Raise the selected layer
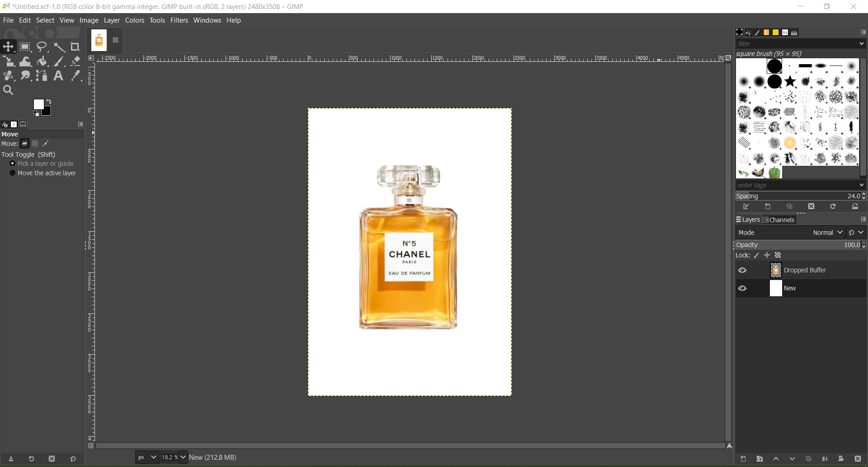The height and width of the screenshot is (467, 868). (x=776, y=459)
